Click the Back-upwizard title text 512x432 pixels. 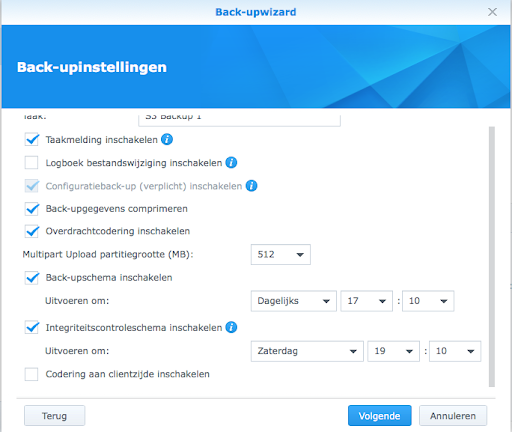pos(256,12)
